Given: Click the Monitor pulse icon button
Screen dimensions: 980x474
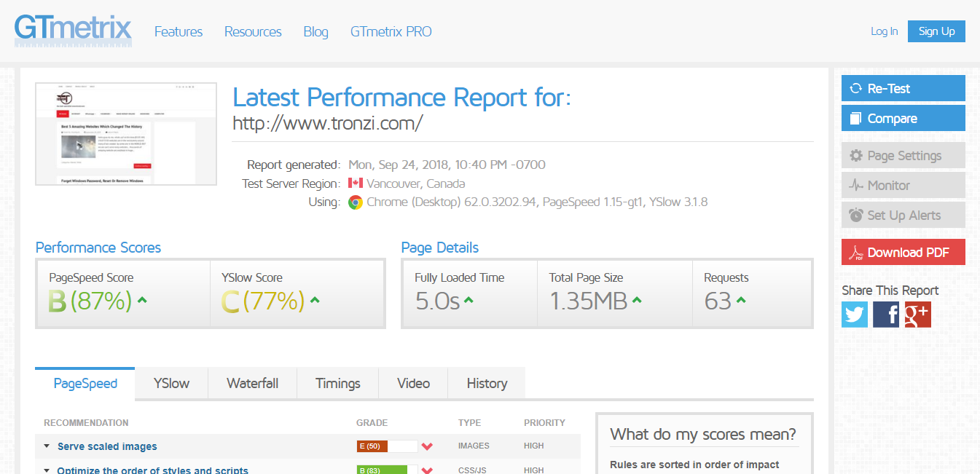Looking at the screenshot, I should tap(903, 186).
